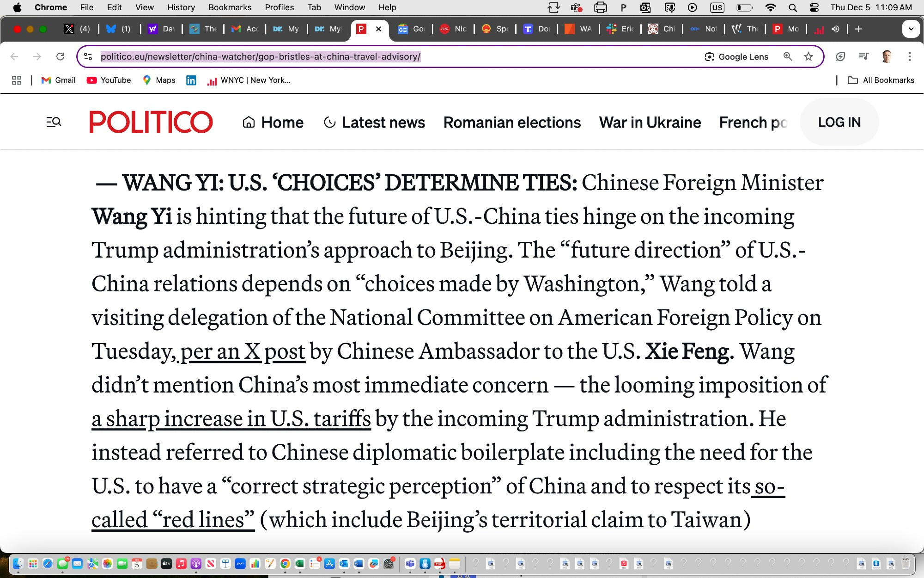This screenshot has width=924, height=578.
Task: Open site information icon beside the URL
Action: click(88, 56)
